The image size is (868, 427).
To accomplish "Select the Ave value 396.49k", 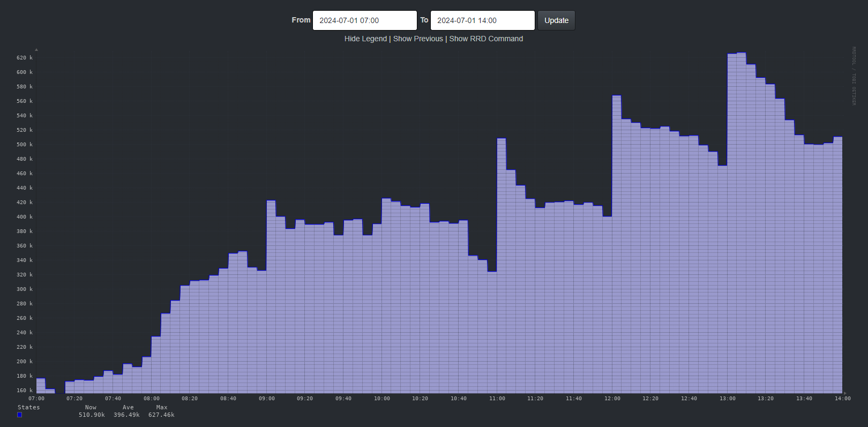I will (126, 415).
